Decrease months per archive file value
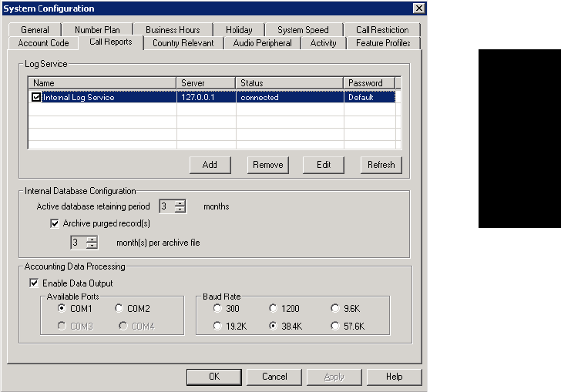This screenshot has width=561, height=392. tap(92, 246)
